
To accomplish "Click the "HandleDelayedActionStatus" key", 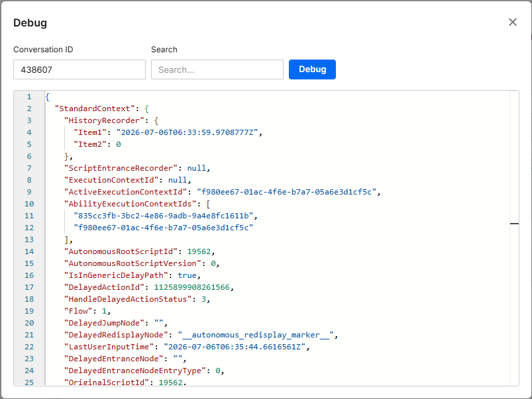I will pos(128,299).
